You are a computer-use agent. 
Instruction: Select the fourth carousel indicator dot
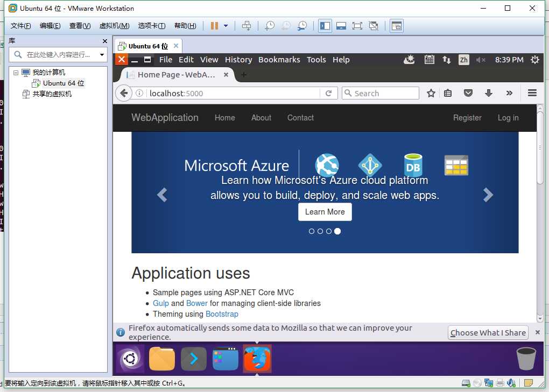pos(337,231)
